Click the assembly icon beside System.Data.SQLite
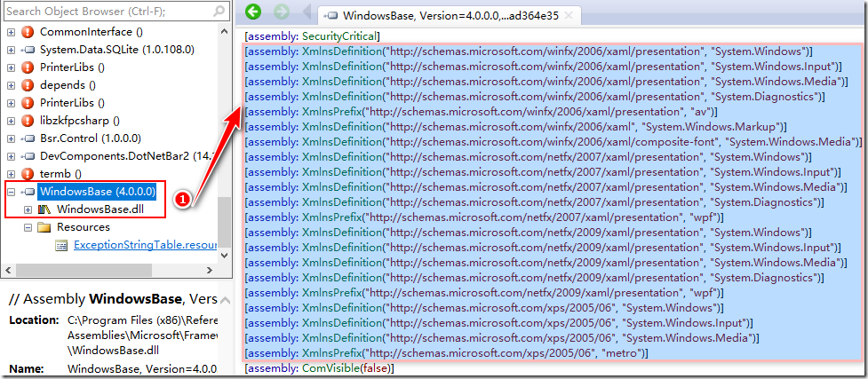Screen dimensions: 868x379 (x=28, y=50)
